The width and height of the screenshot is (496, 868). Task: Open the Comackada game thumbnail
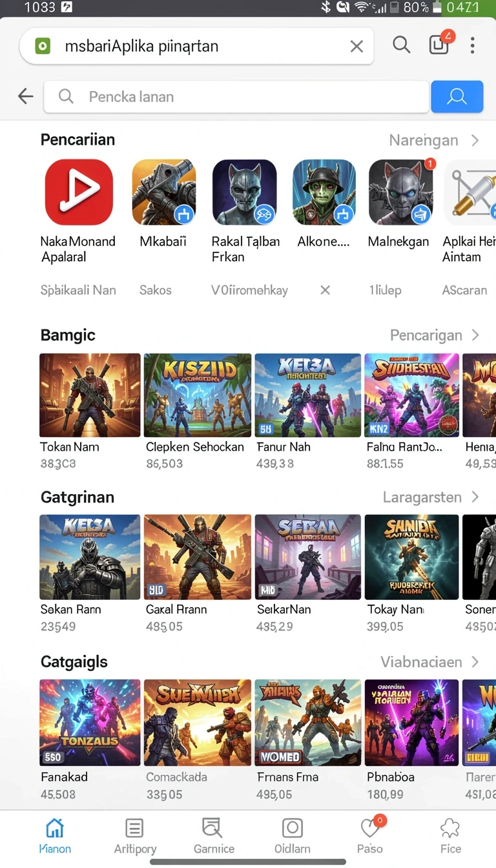[x=198, y=723]
